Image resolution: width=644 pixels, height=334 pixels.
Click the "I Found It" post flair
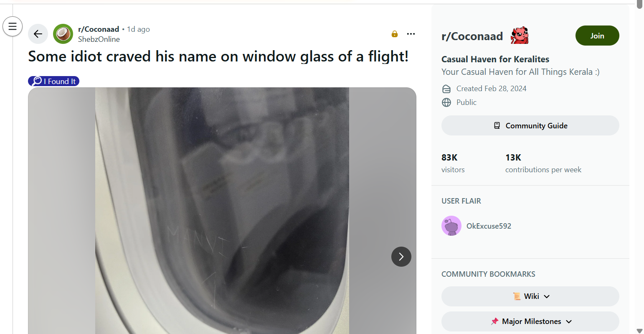[54, 81]
